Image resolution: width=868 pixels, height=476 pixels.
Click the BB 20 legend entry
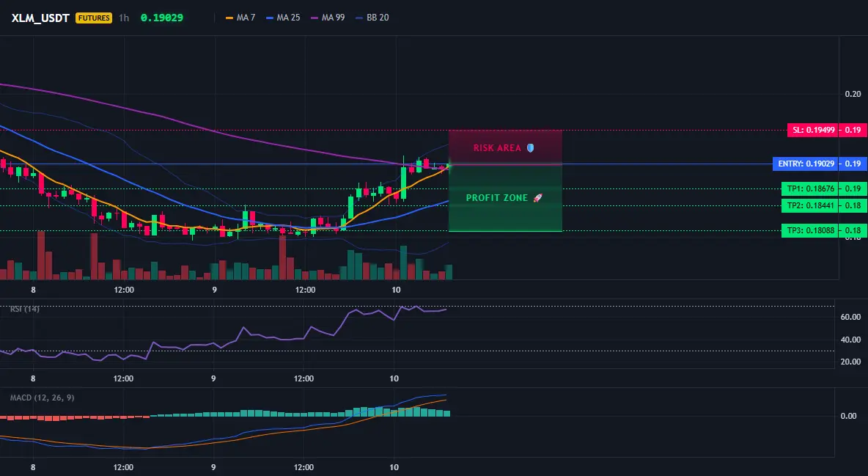tap(372, 18)
